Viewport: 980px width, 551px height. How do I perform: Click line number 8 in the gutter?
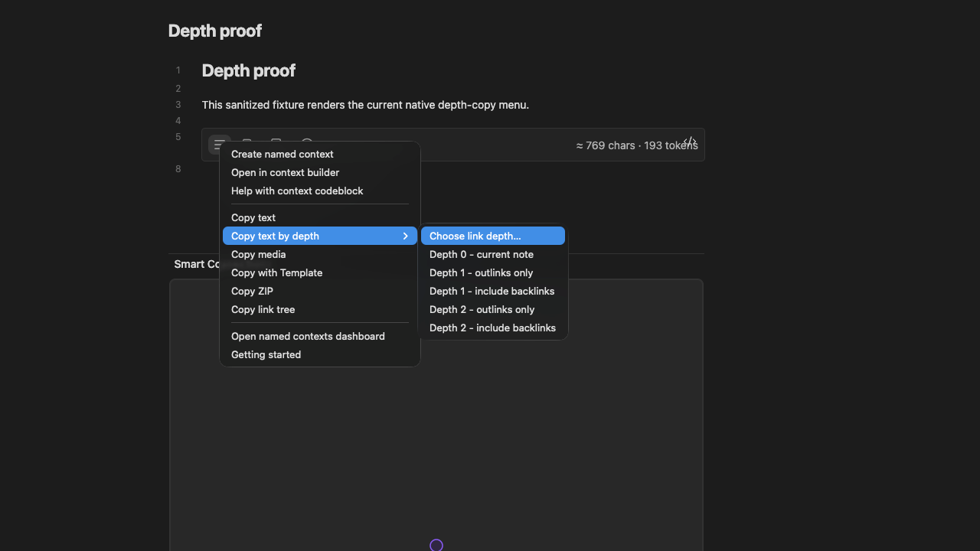tap(178, 169)
